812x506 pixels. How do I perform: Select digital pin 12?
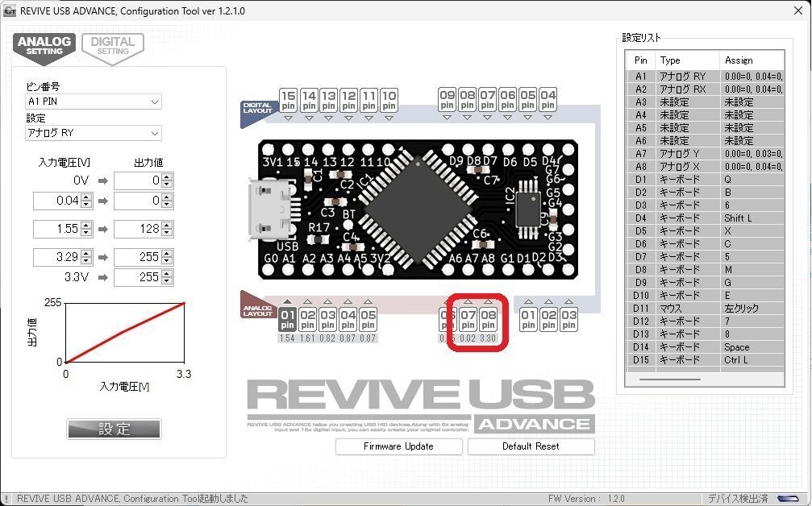[x=348, y=98]
